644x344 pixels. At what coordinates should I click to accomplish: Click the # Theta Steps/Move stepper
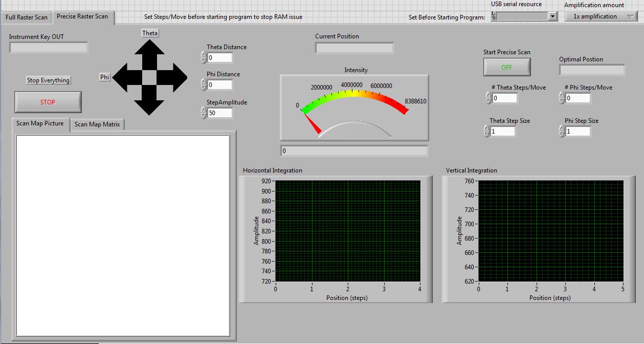click(488, 98)
